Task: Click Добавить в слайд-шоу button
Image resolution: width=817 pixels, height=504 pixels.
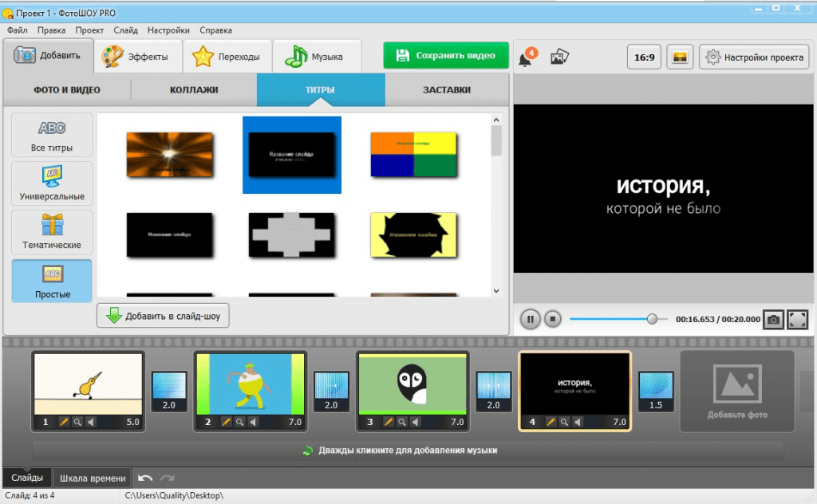Action: click(164, 316)
